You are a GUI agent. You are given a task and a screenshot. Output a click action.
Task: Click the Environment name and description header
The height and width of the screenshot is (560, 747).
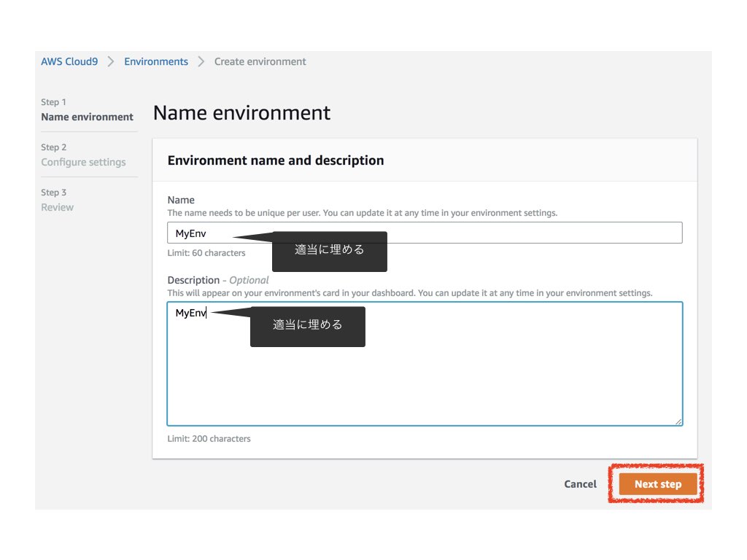pyautogui.click(x=275, y=160)
